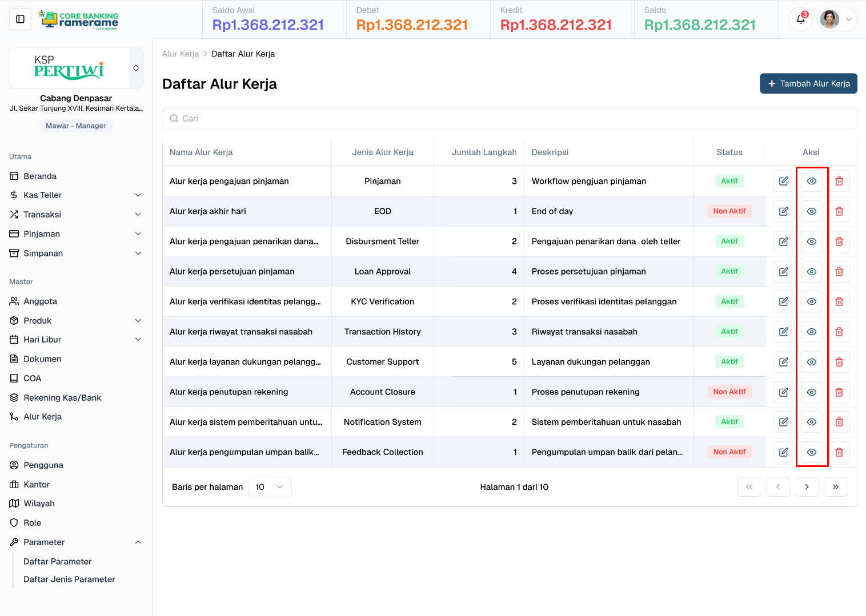Screen dimensions: 866x616
Task: Open the KSP Pertiwi branch switcher
Action: click(x=135, y=68)
